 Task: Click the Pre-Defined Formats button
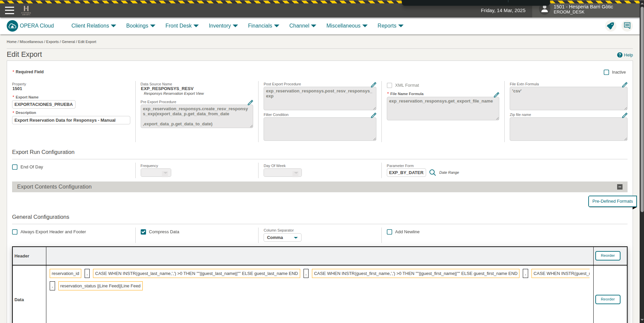tap(612, 201)
